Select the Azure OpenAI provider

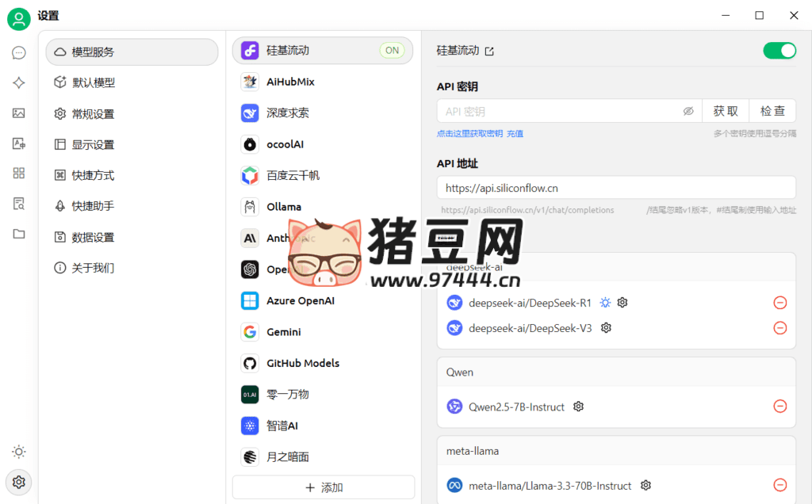click(x=323, y=300)
